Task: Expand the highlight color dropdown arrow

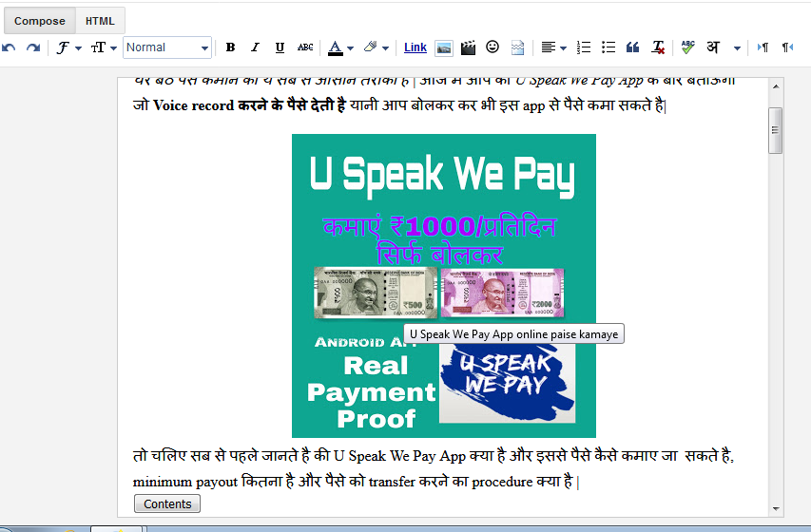Action: pos(385,48)
